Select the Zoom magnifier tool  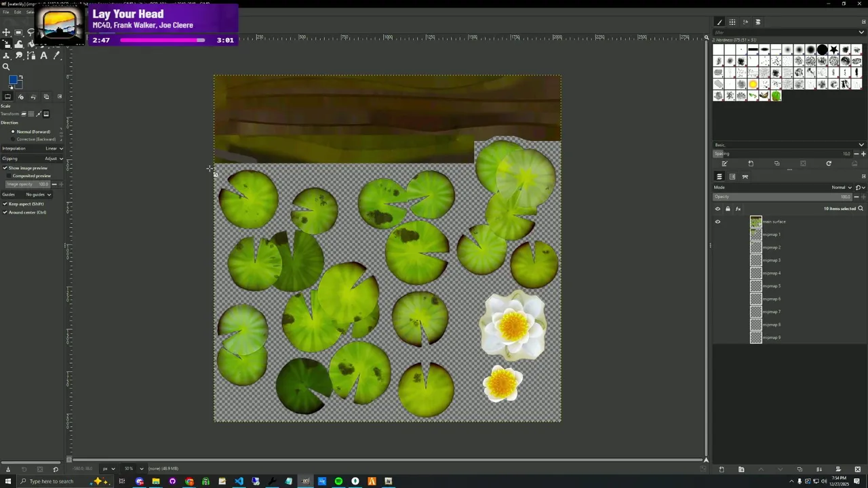6,66
